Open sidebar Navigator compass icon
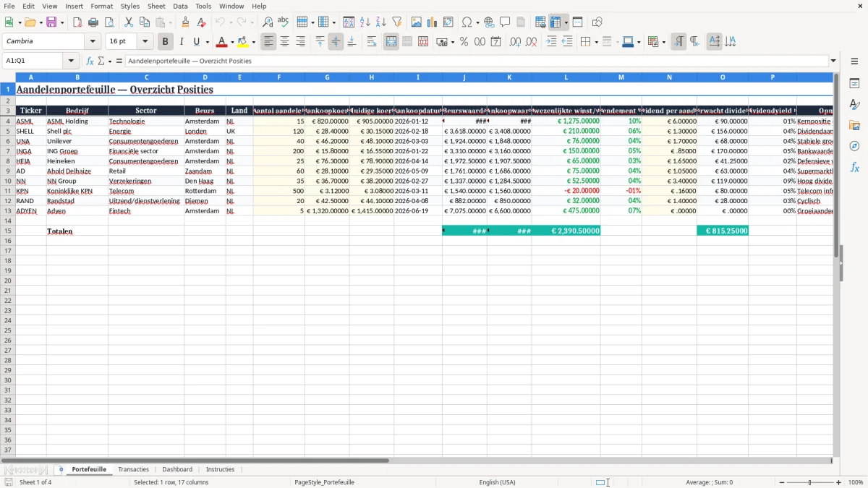This screenshot has width=868, height=488. tap(854, 146)
